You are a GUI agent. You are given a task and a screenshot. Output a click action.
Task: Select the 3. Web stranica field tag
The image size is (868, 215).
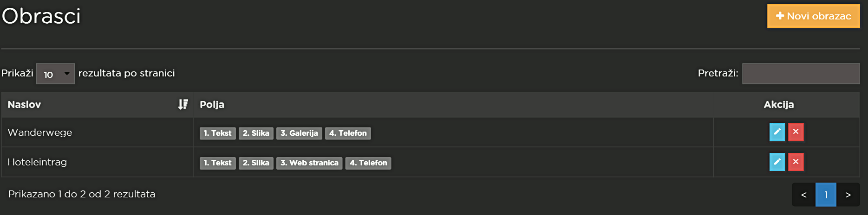click(309, 163)
